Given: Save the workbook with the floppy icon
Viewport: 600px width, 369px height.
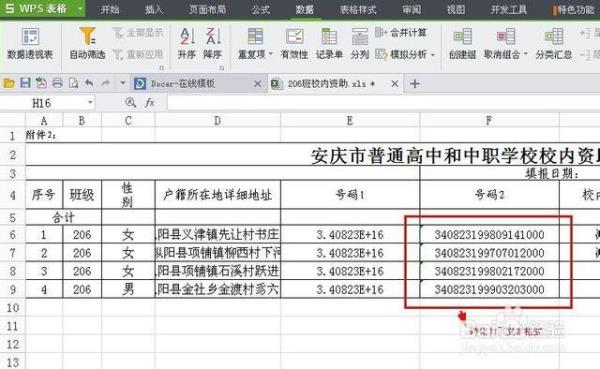Looking at the screenshot, I should [x=25, y=83].
